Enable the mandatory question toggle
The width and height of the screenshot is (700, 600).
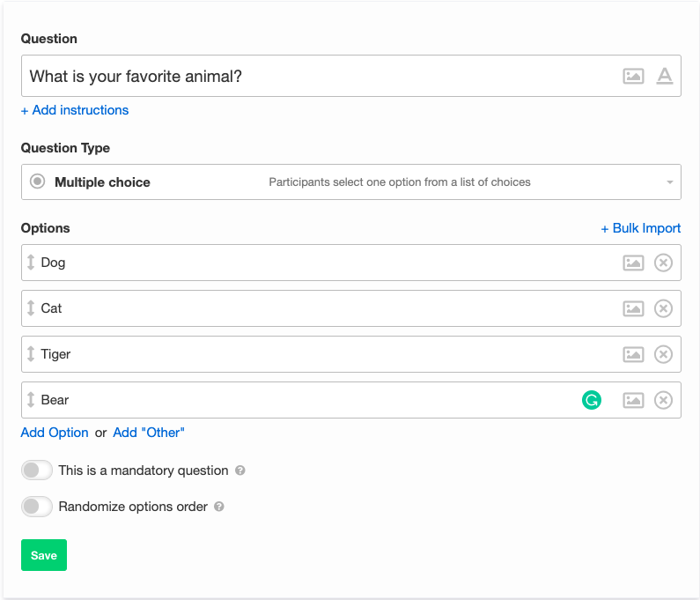click(x=37, y=470)
